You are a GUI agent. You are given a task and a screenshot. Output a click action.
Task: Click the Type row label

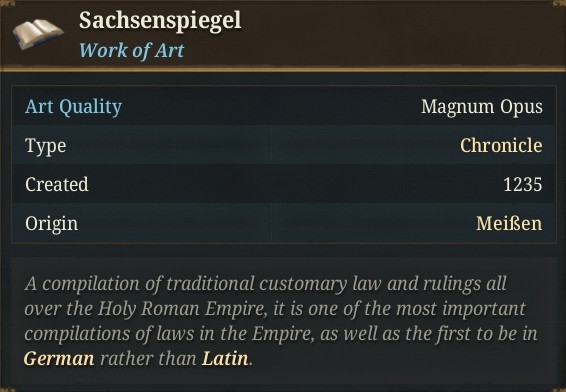(x=45, y=146)
